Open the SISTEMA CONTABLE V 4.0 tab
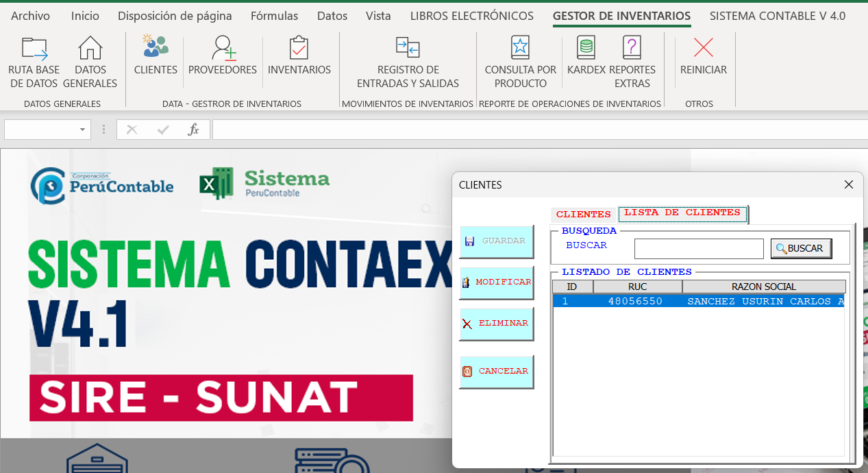Viewport: 868px width, 473px height. click(778, 15)
